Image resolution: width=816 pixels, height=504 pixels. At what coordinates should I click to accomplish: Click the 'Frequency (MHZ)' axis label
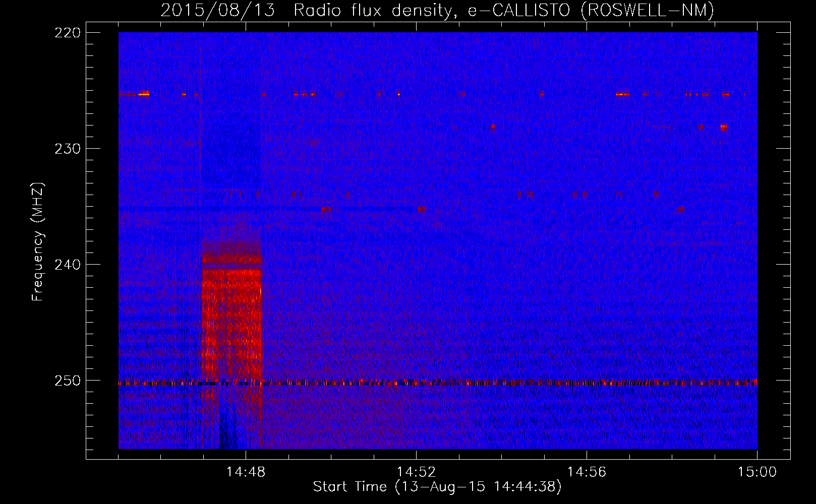coord(38,242)
